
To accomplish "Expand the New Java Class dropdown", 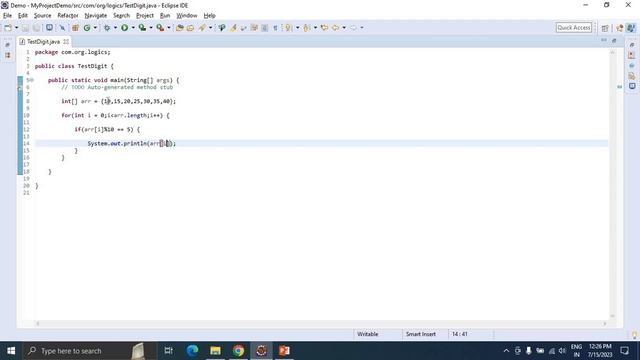I will pos(95,28).
